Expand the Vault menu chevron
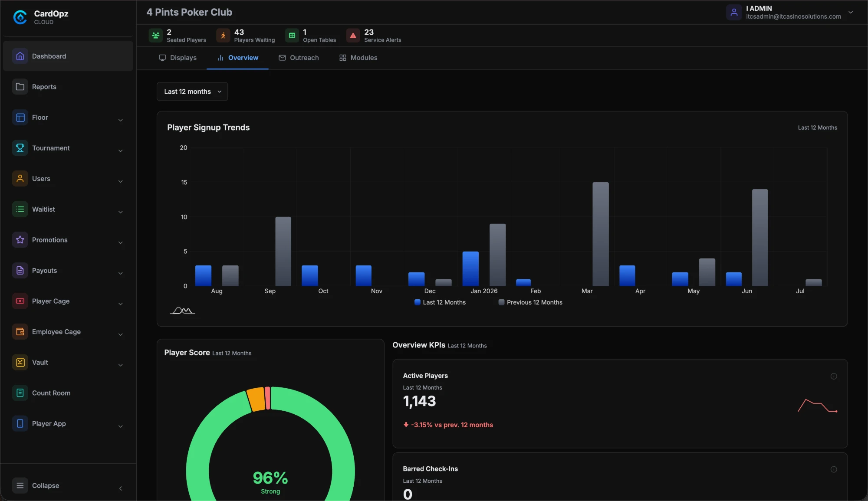Viewport: 868px width, 501px height. point(121,365)
